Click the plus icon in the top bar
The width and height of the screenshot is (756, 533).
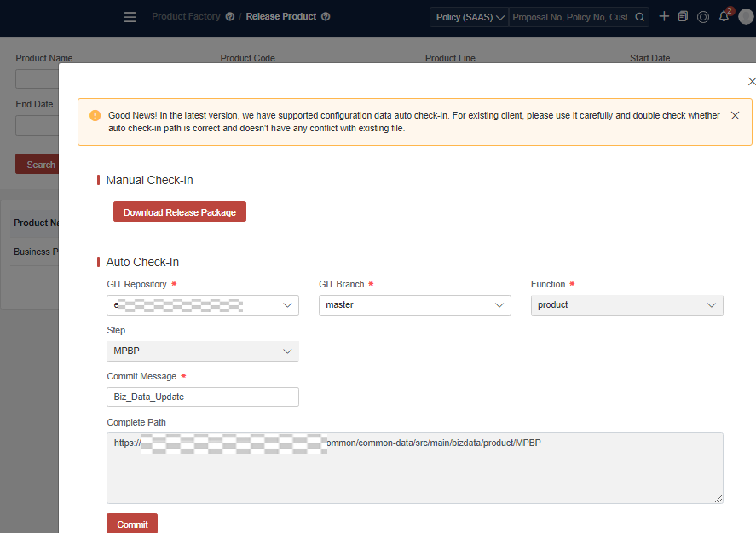664,16
